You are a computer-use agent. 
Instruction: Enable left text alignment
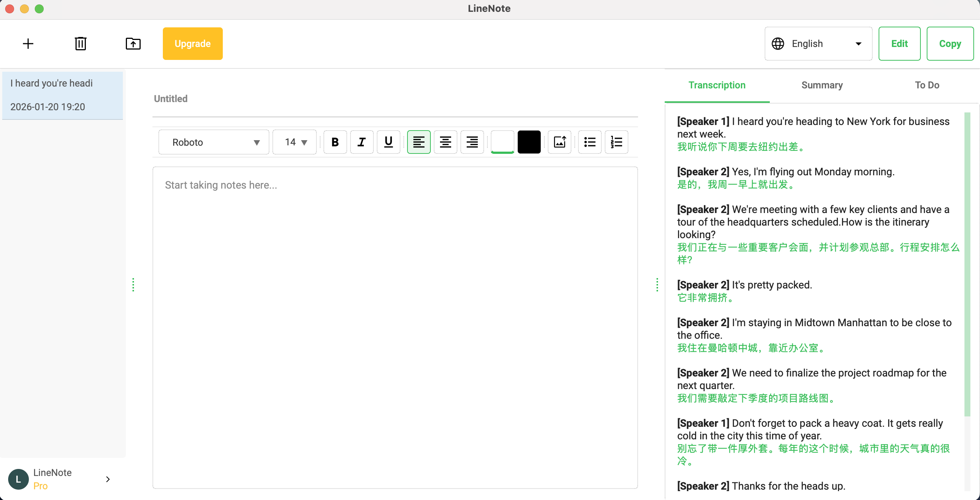419,142
